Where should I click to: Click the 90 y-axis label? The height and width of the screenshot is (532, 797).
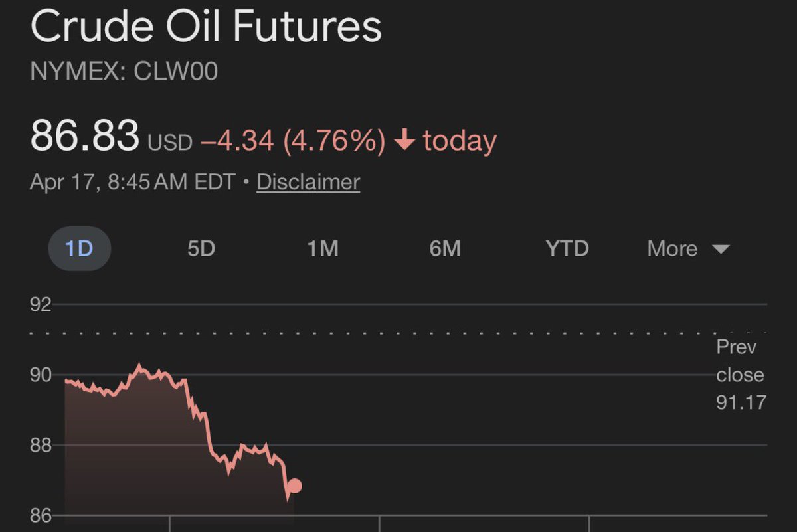41,375
